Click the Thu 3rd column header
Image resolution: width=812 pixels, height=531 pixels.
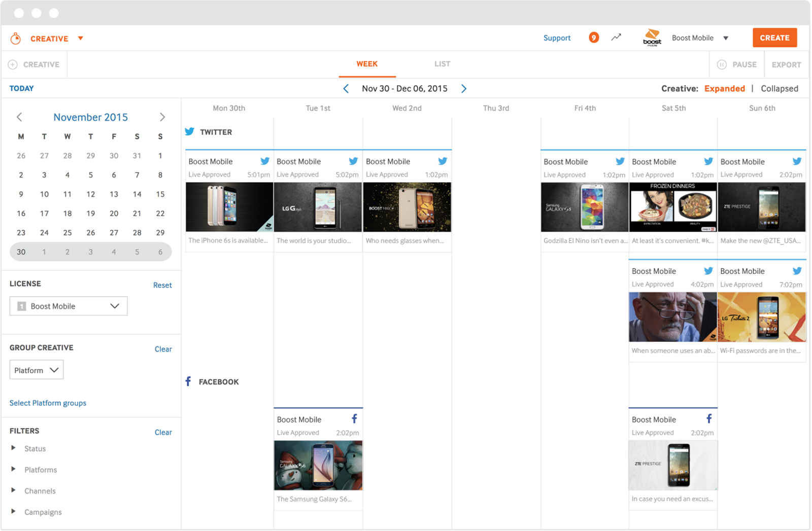tap(496, 108)
